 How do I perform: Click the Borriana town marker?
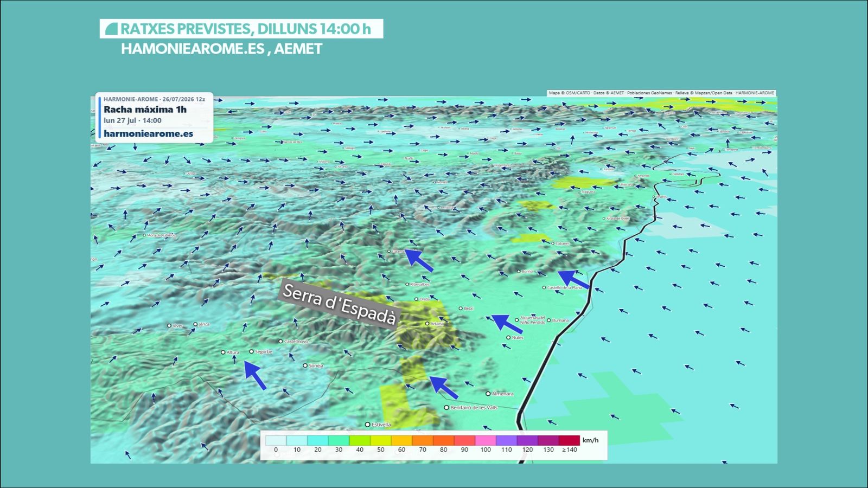(x=548, y=320)
